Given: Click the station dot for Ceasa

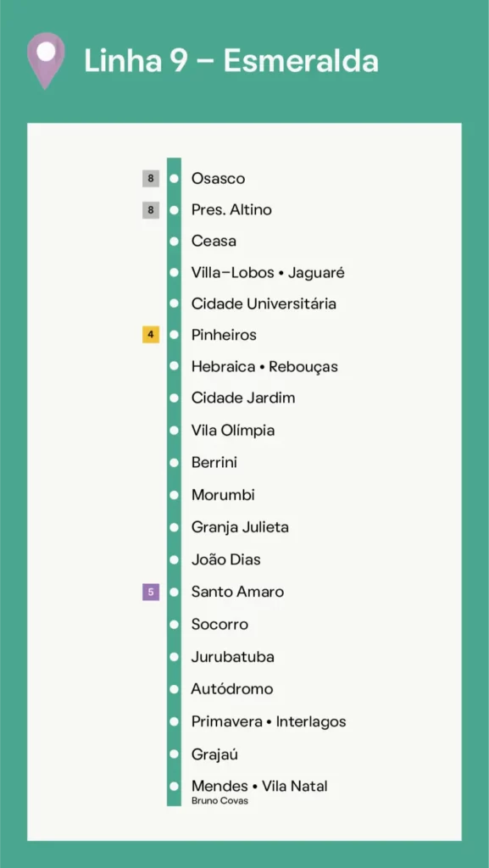Looking at the screenshot, I should pyautogui.click(x=175, y=242).
